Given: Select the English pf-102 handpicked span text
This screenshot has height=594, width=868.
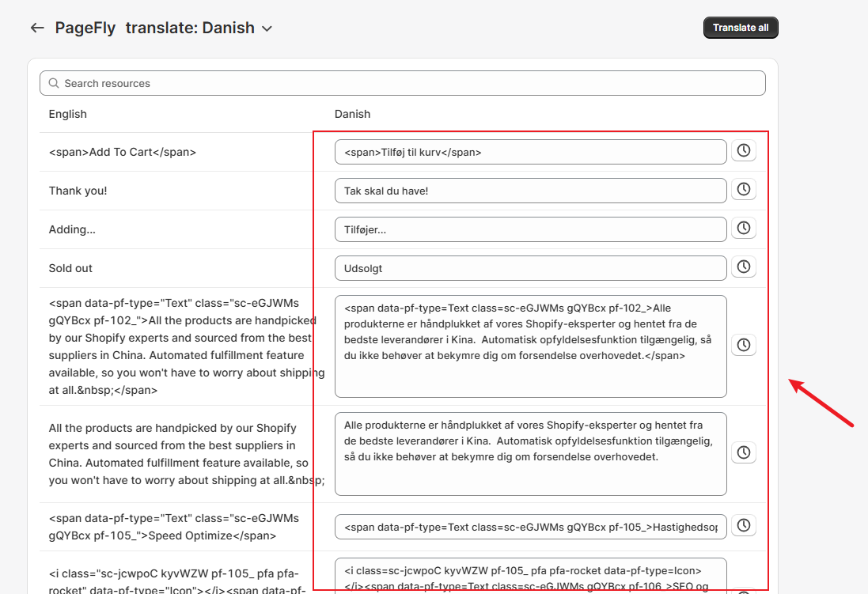Looking at the screenshot, I should pyautogui.click(x=187, y=346).
